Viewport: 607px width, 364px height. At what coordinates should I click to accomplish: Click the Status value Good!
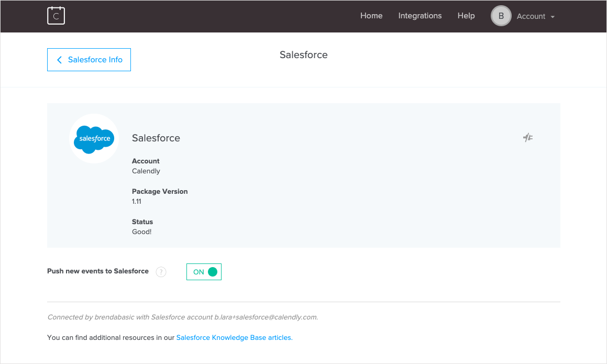tap(142, 232)
